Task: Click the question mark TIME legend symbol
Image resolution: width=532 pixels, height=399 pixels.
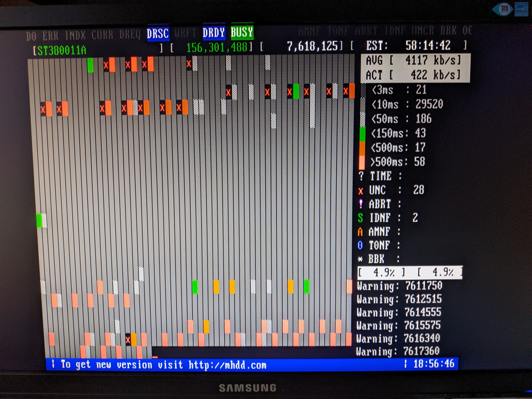Action: click(x=361, y=176)
